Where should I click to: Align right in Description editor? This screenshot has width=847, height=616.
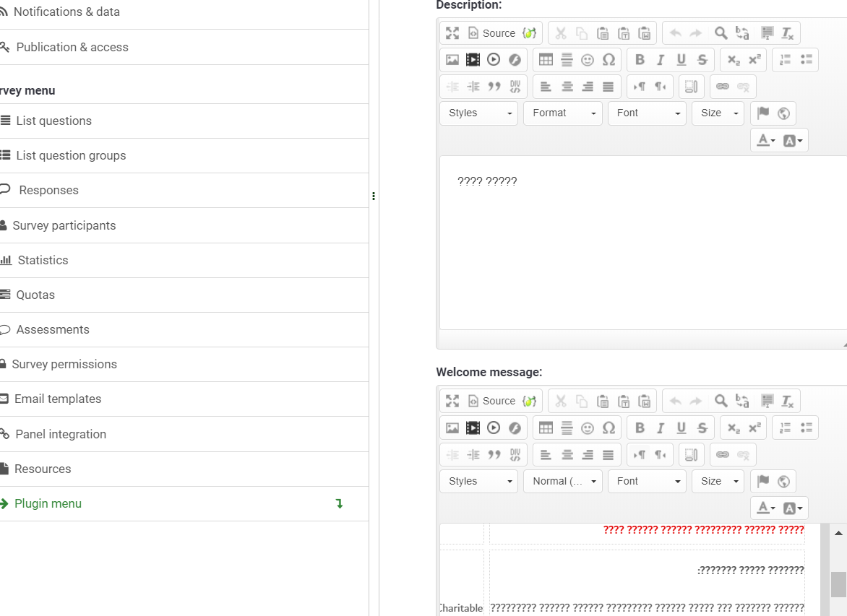click(587, 87)
